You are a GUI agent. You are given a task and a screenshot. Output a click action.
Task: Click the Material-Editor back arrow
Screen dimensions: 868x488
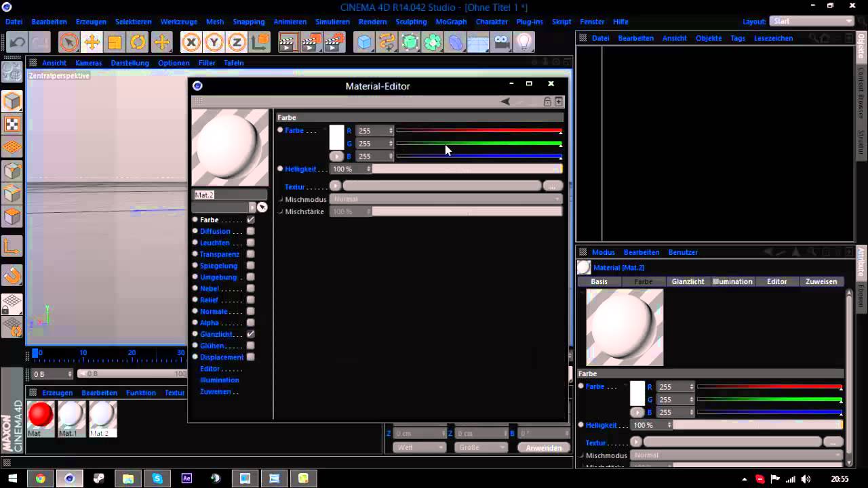(x=505, y=102)
